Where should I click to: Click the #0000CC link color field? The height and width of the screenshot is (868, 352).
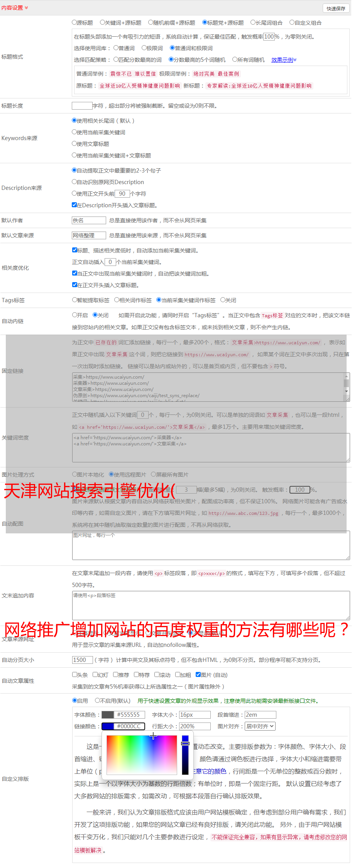123,726
